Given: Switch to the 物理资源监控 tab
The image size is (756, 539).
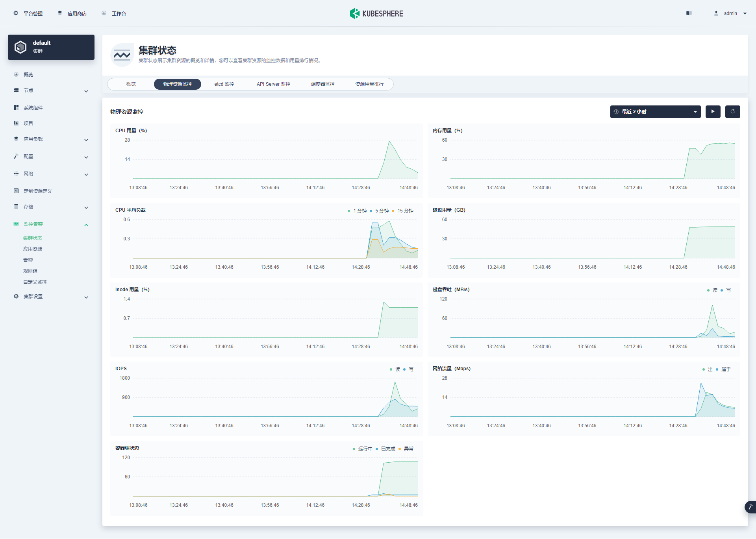Looking at the screenshot, I should (178, 84).
